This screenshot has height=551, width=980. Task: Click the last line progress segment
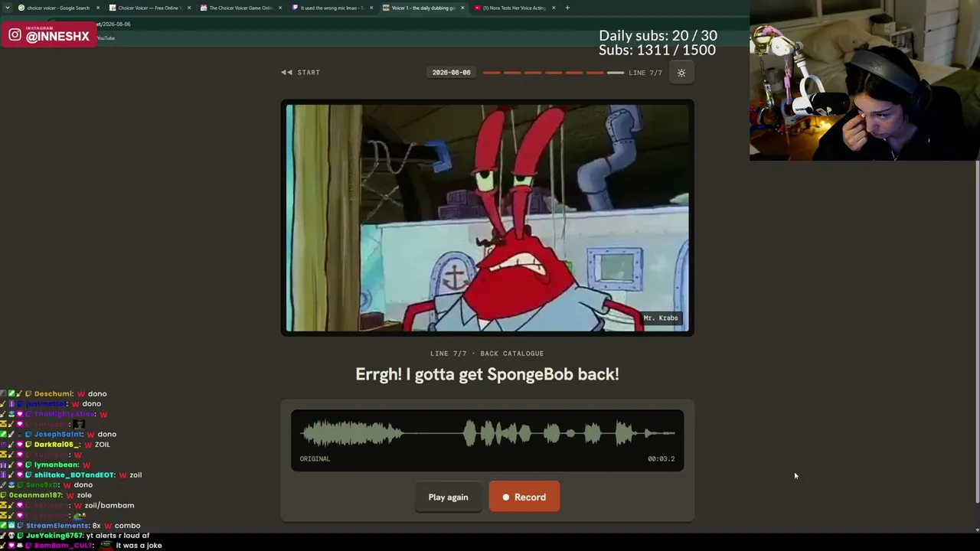pos(616,73)
